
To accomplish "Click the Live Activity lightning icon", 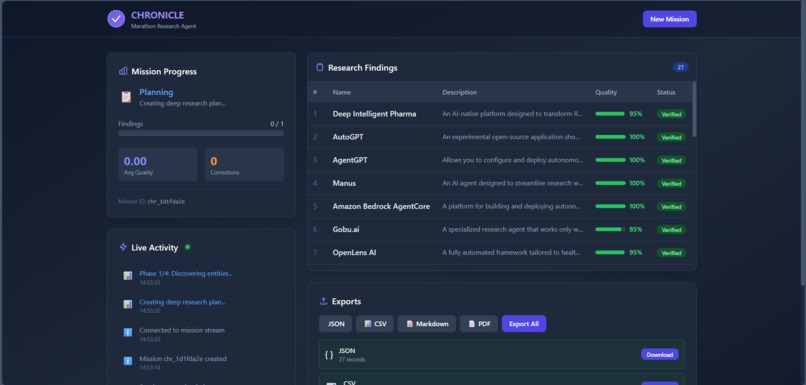I will click(123, 247).
